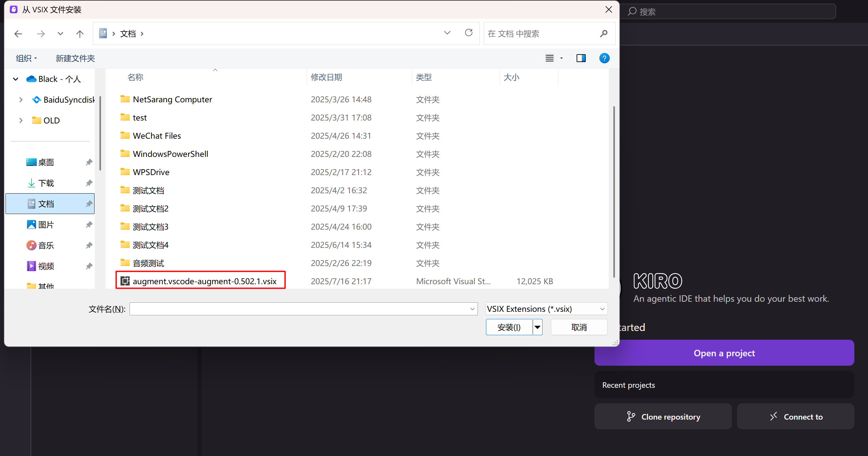Viewport: 868px width, 456px height.
Task: Click the up one level arrow
Action: tap(80, 34)
